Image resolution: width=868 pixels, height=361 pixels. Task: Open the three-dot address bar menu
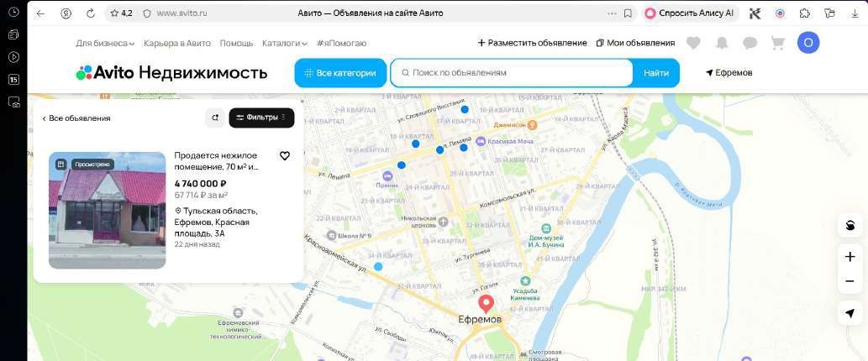pyautogui.click(x=612, y=13)
